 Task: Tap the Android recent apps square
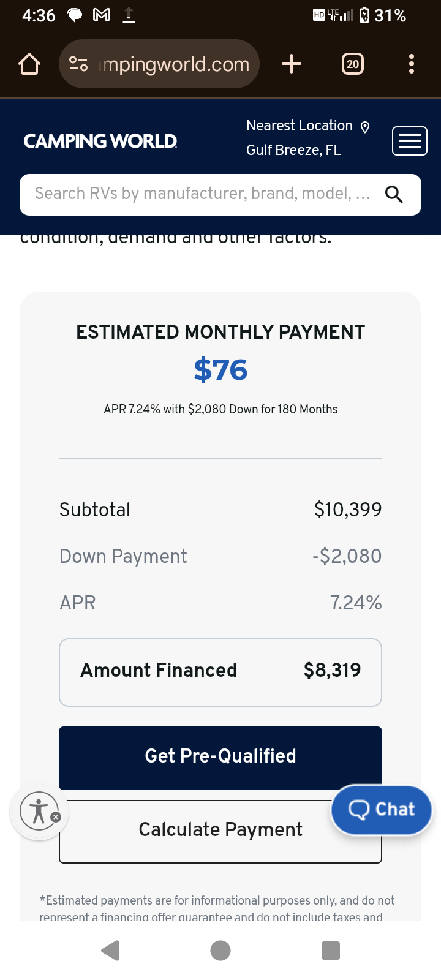(331, 951)
